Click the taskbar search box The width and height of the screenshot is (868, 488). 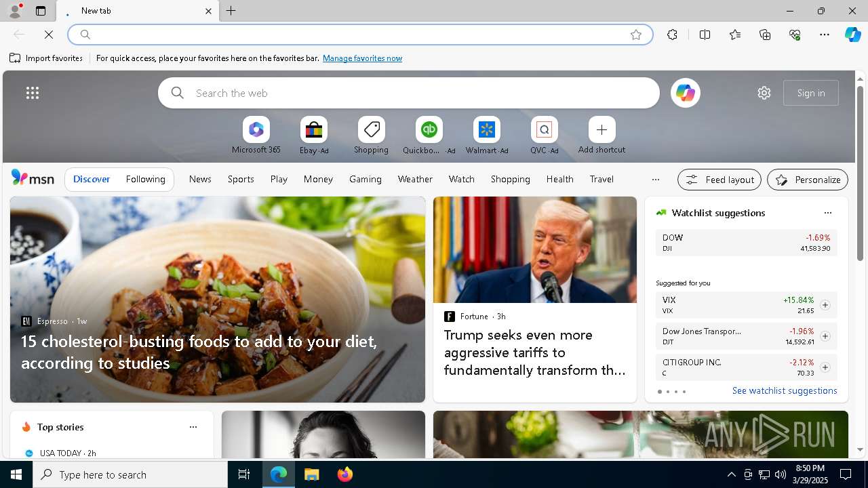pyautogui.click(x=130, y=474)
